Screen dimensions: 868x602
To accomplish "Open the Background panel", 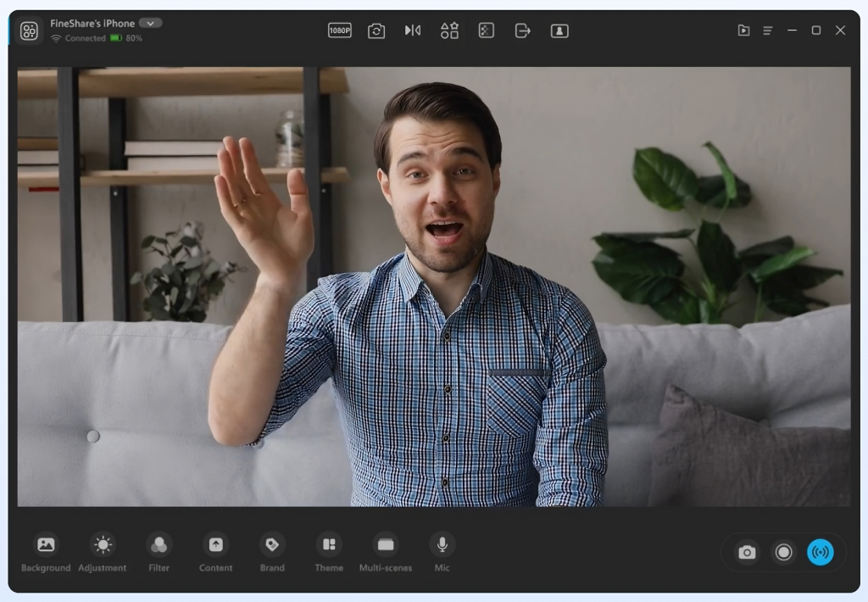I will click(46, 552).
